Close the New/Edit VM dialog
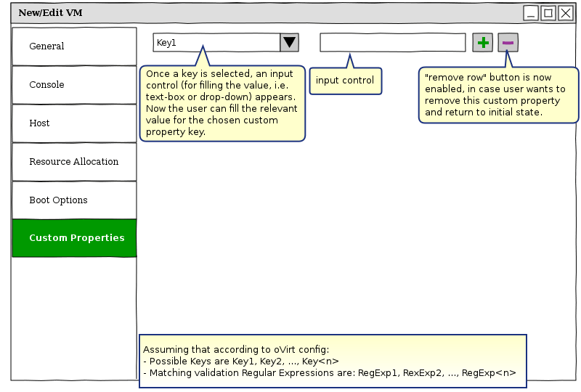The width and height of the screenshot is (581, 392). coord(565,12)
